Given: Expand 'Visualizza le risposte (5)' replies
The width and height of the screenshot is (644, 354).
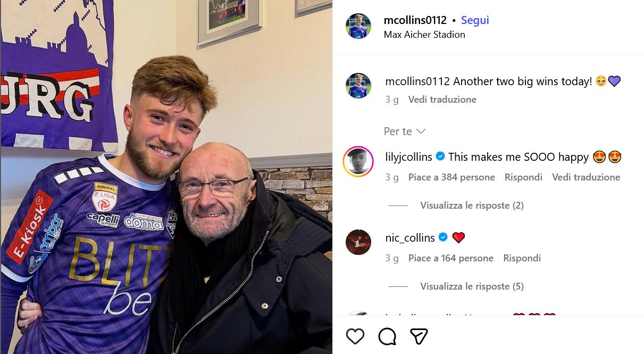Looking at the screenshot, I should (x=472, y=286).
